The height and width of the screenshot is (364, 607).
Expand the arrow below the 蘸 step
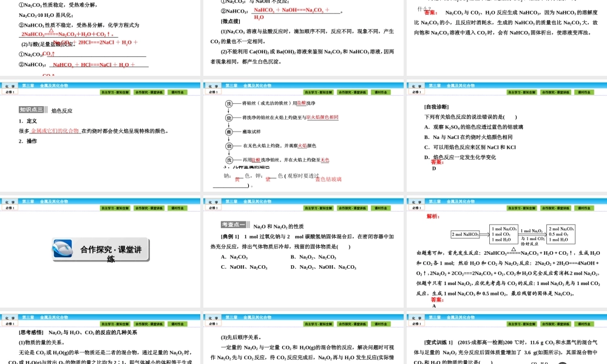[228, 139]
